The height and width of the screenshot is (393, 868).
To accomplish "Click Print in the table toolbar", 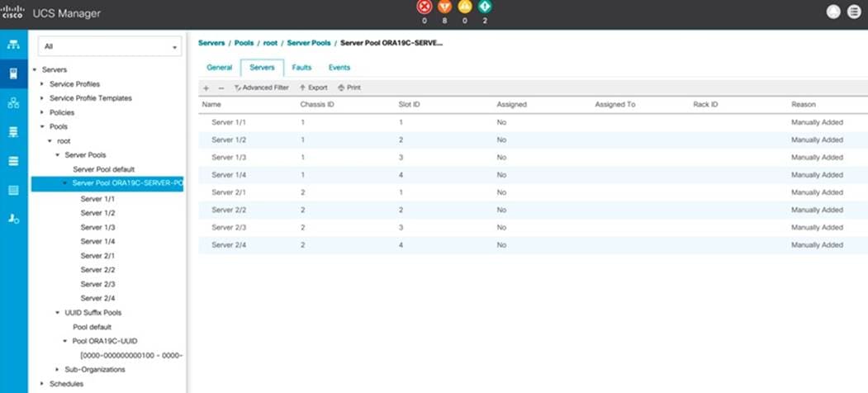I will (x=349, y=88).
